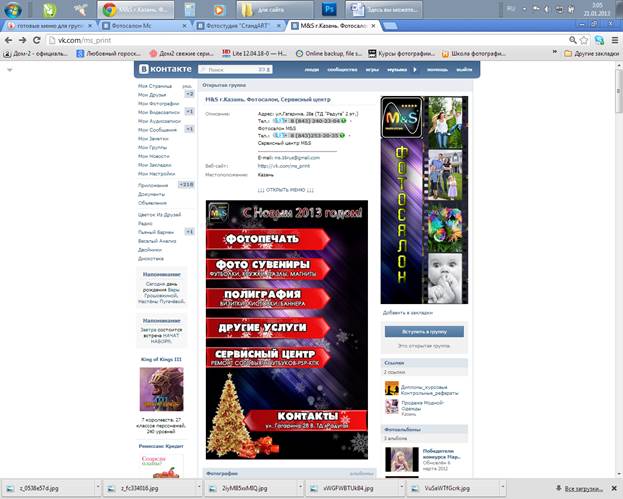The height and width of the screenshot is (499, 623).
Task: Expand hidden bookmarks chevron
Action: click(555, 52)
